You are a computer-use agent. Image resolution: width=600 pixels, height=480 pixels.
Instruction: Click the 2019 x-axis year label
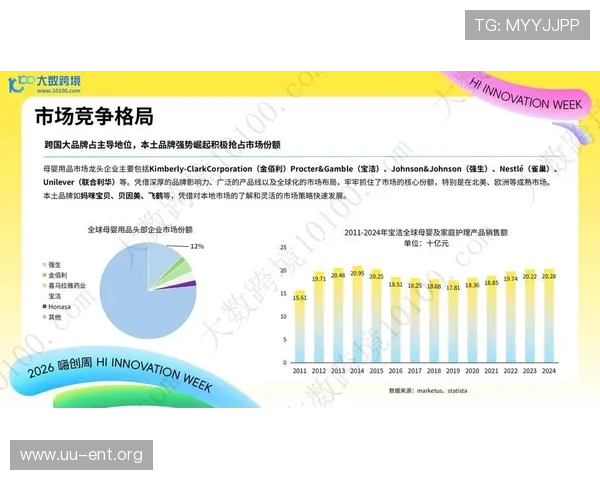[x=453, y=371]
